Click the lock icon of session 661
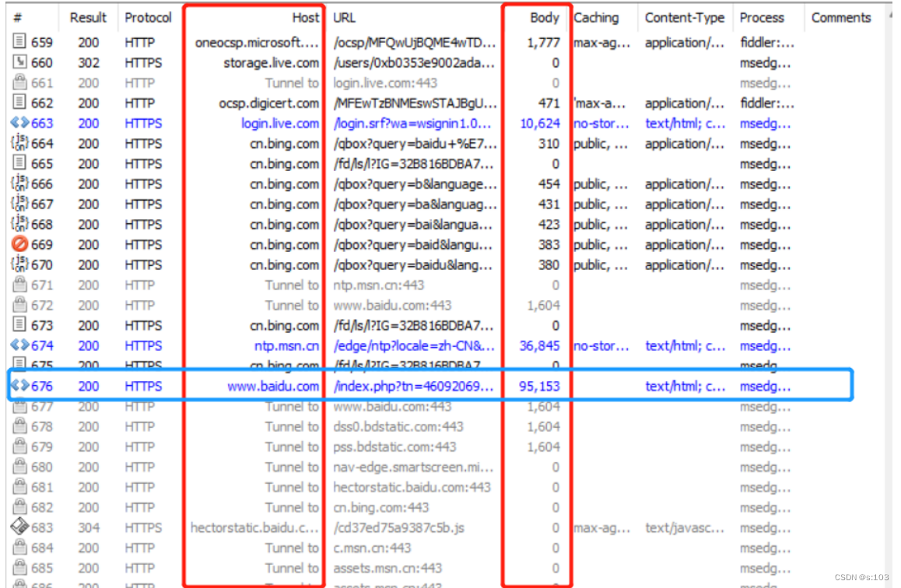Screen dimensions: 901x588 [x=19, y=82]
